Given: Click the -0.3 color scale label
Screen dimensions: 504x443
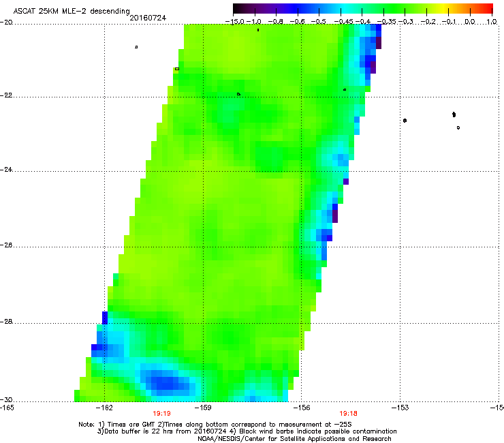Looking at the screenshot, I should (x=406, y=22).
